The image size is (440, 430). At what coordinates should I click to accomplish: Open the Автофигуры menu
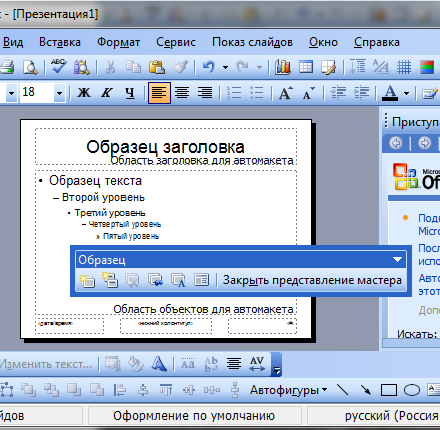pos(288,390)
